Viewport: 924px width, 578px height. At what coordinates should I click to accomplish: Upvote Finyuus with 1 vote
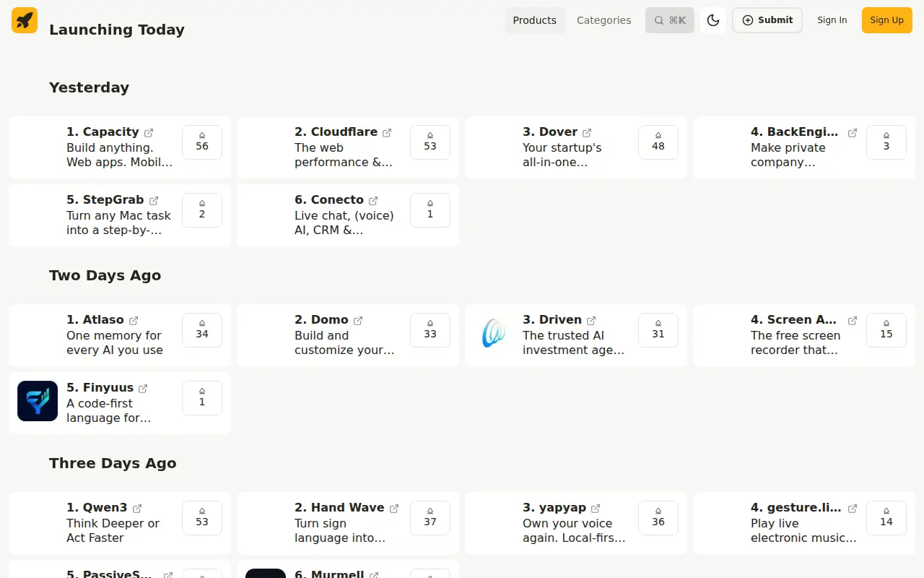(202, 397)
